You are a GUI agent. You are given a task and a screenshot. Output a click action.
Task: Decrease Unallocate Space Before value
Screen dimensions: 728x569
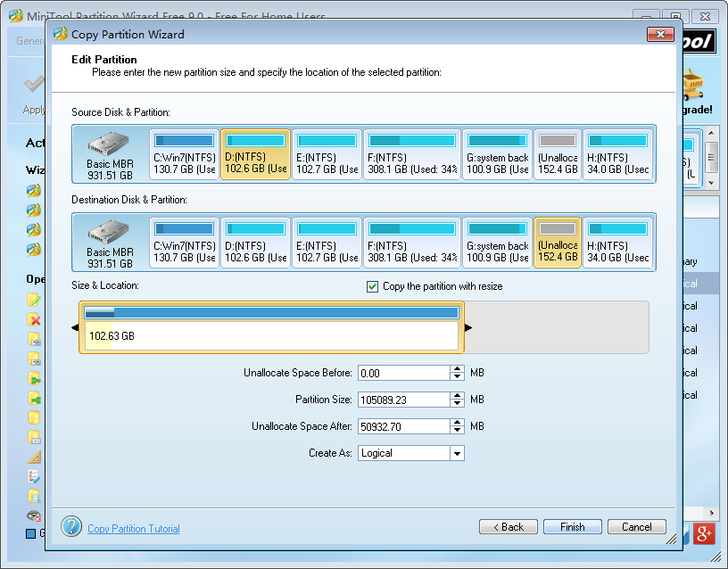tap(458, 377)
